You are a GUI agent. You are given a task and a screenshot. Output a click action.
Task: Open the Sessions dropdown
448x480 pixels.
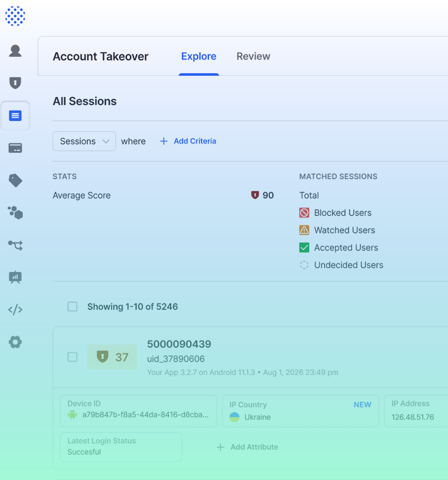coord(84,141)
